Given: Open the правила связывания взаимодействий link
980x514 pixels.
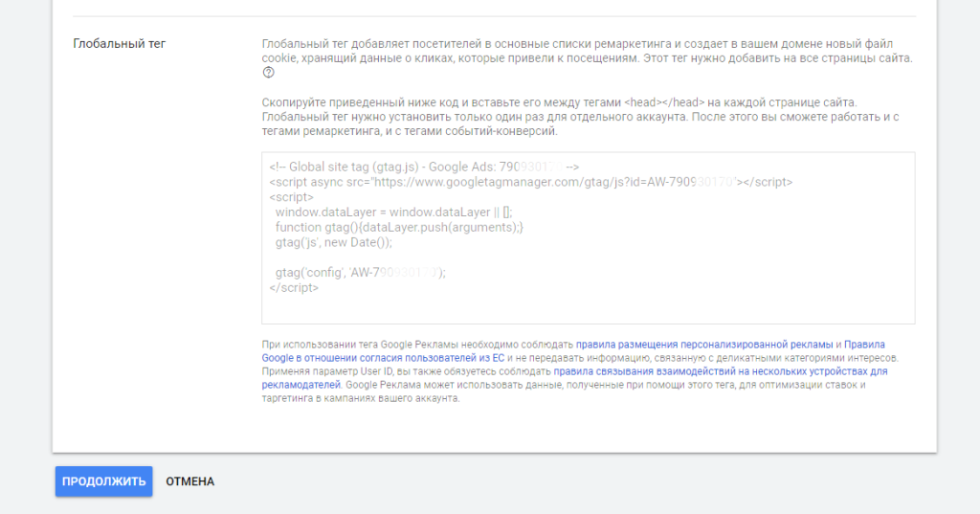Looking at the screenshot, I should [720, 370].
